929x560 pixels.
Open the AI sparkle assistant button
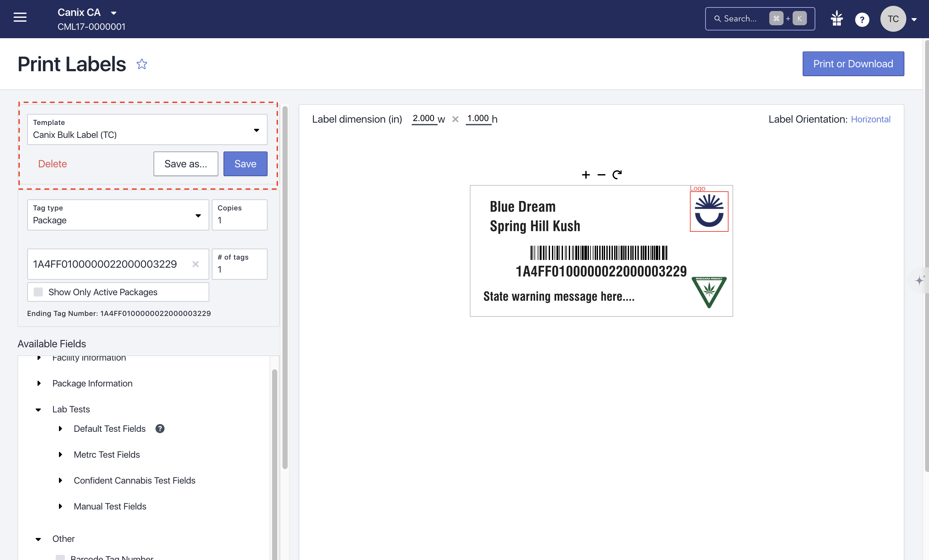[x=920, y=280]
